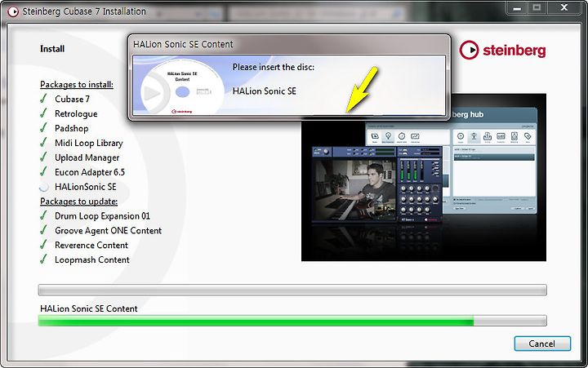Image resolution: width=588 pixels, height=368 pixels.
Task: Click the Steinberg title bar icon
Action: (x=13, y=11)
